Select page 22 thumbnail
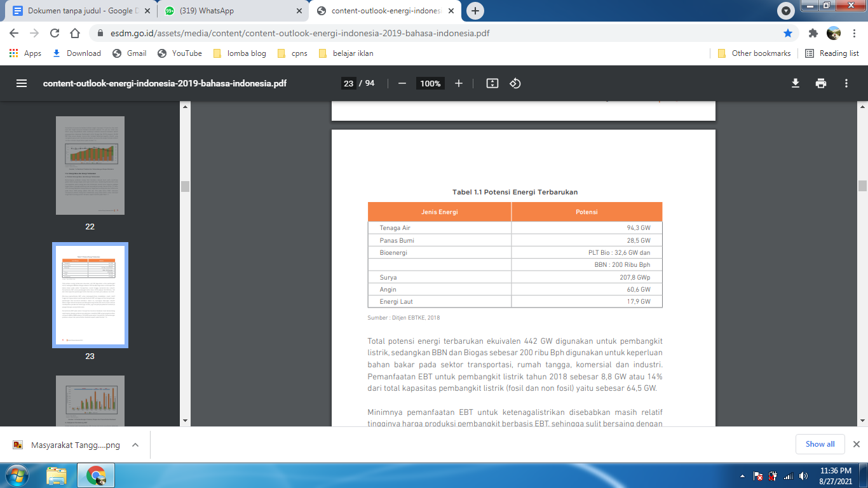This screenshot has width=868, height=488. [x=90, y=165]
